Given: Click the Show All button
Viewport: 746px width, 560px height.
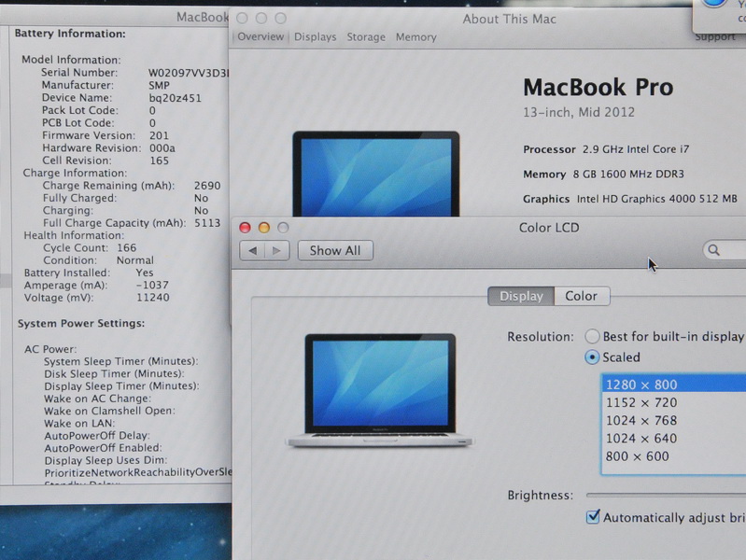Looking at the screenshot, I should point(335,251).
